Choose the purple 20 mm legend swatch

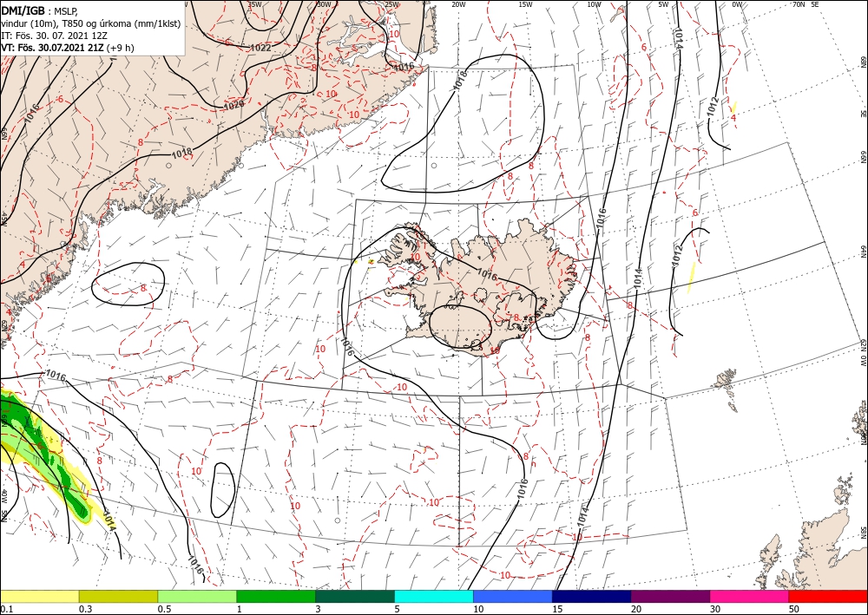point(670,596)
